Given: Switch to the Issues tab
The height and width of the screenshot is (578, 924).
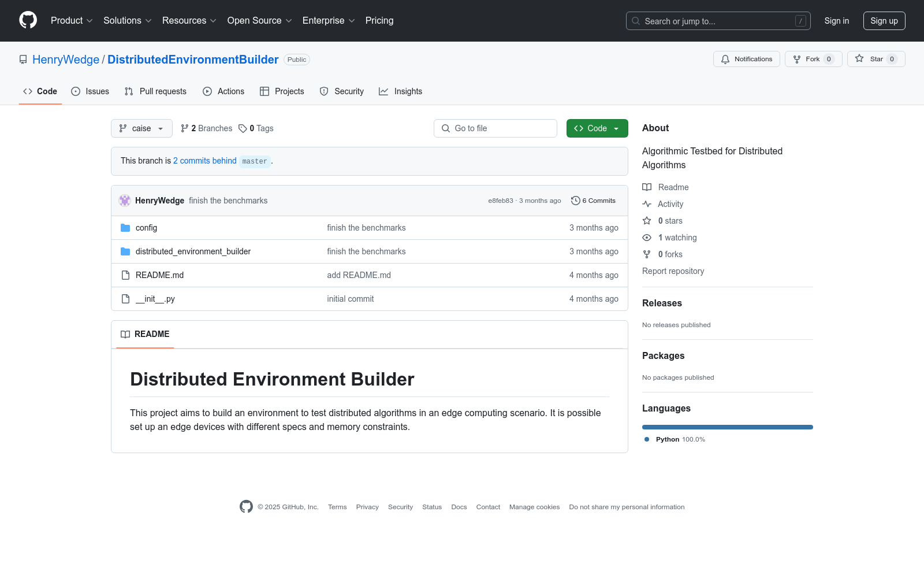Looking at the screenshot, I should tap(90, 91).
